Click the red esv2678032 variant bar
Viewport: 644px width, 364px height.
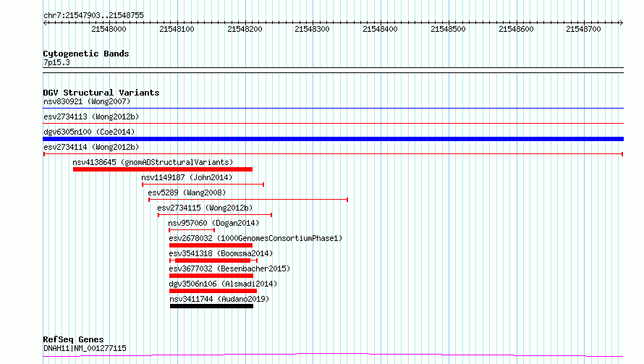211,245
